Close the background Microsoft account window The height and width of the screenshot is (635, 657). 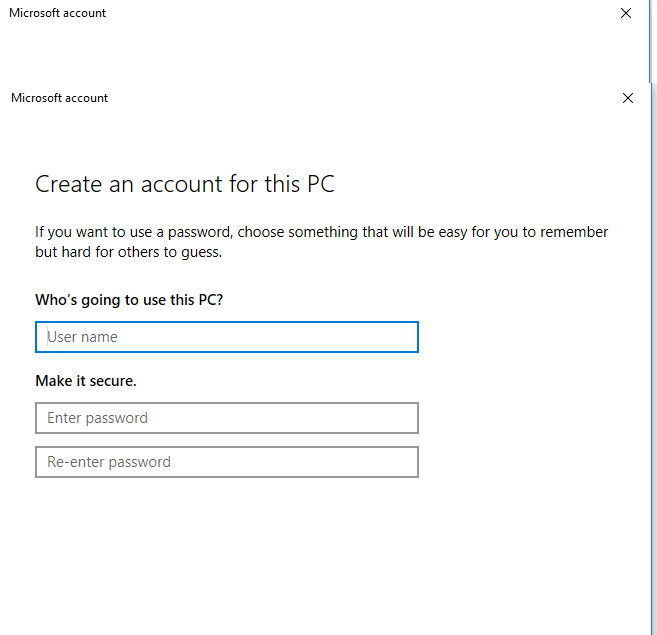[626, 13]
